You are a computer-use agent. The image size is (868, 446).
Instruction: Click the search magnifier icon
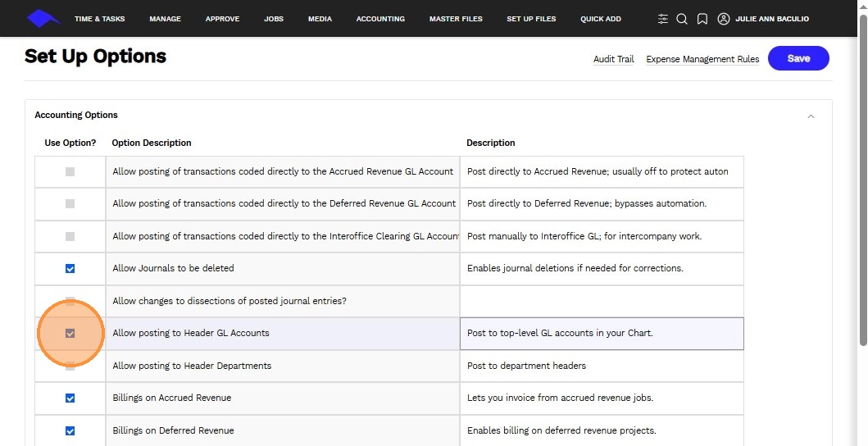[682, 19]
